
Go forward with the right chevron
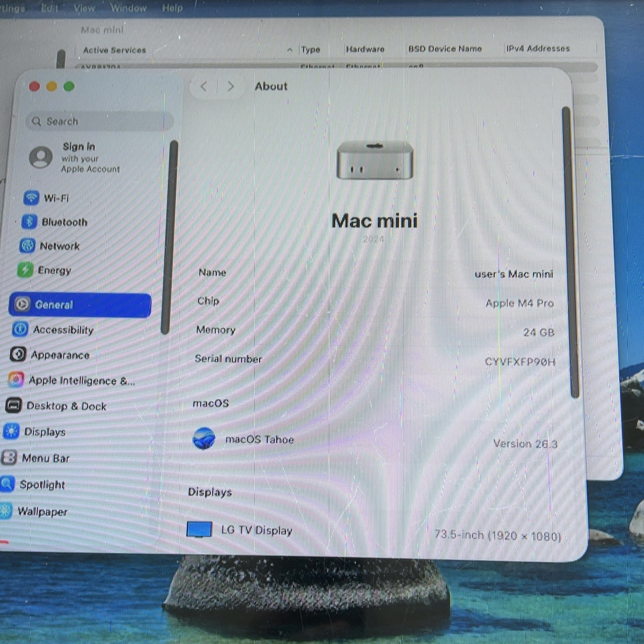point(231,86)
